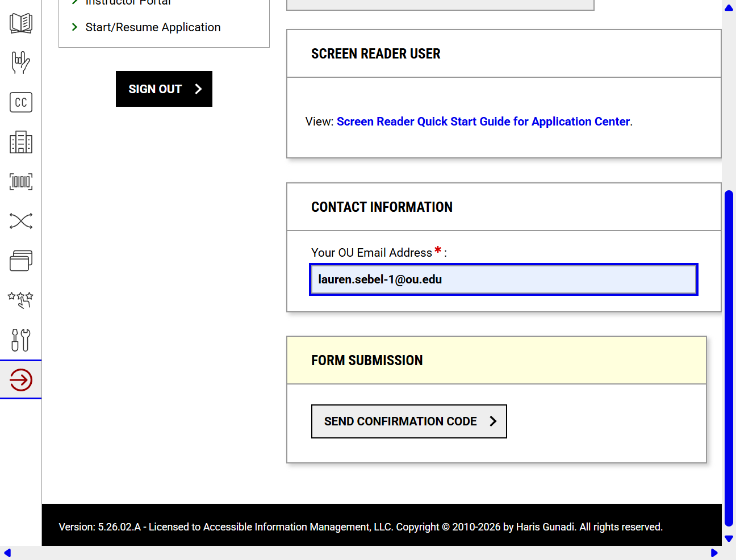Click the CONTACT INFORMATION heading

click(x=382, y=207)
